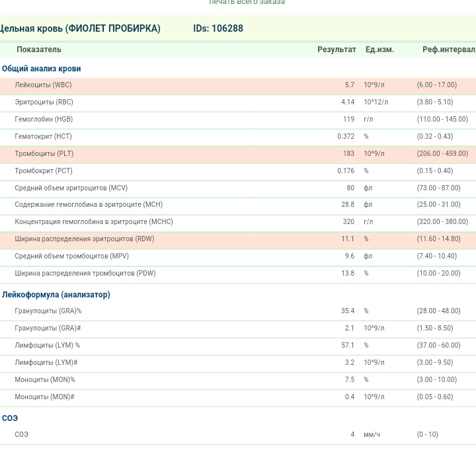
Task: Select the 'Гранулоциты (GRA)%' row label
Action: point(48,311)
